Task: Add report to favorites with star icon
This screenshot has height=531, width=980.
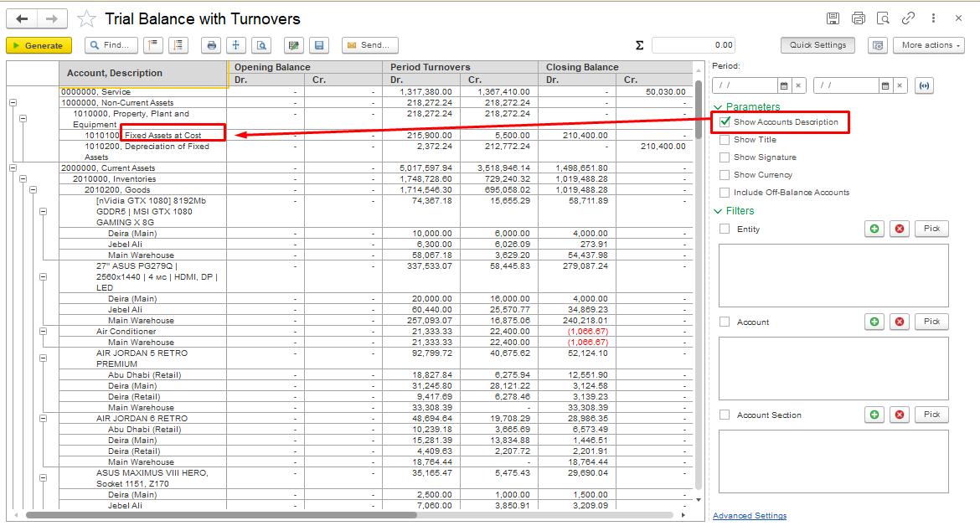Action: tap(86, 18)
